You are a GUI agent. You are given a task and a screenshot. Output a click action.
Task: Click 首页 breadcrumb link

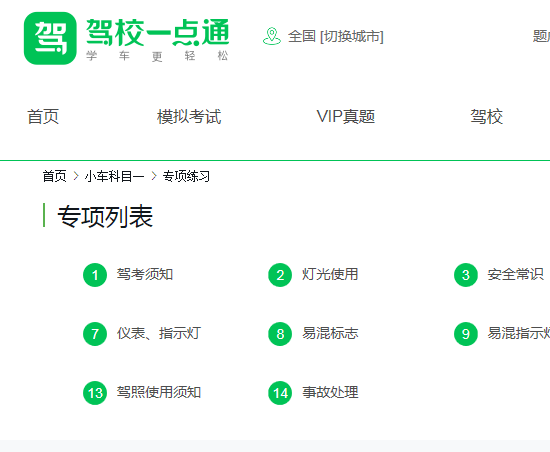[x=54, y=176]
